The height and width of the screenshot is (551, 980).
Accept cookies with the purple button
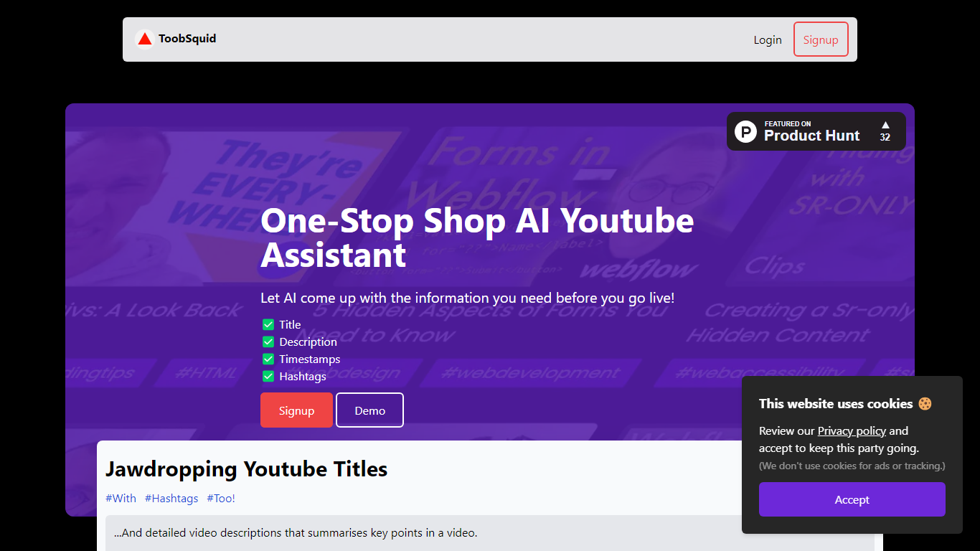pyautogui.click(x=852, y=499)
